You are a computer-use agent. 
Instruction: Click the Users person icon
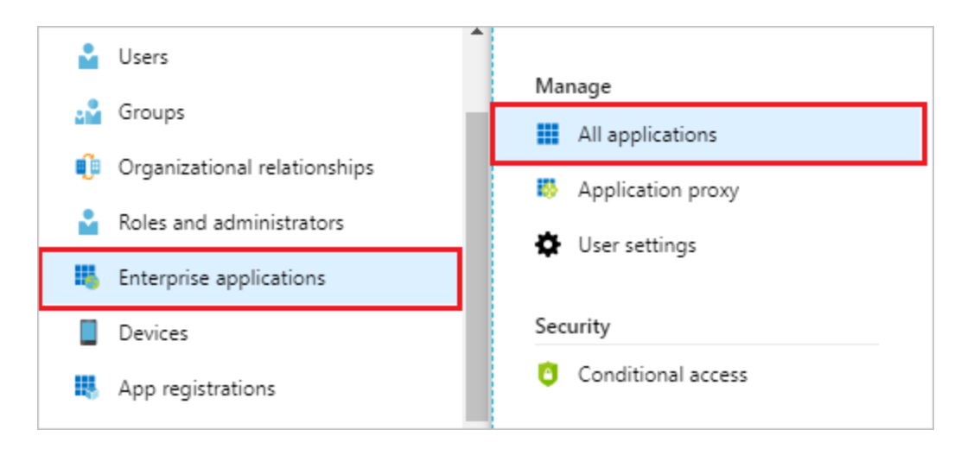click(88, 57)
